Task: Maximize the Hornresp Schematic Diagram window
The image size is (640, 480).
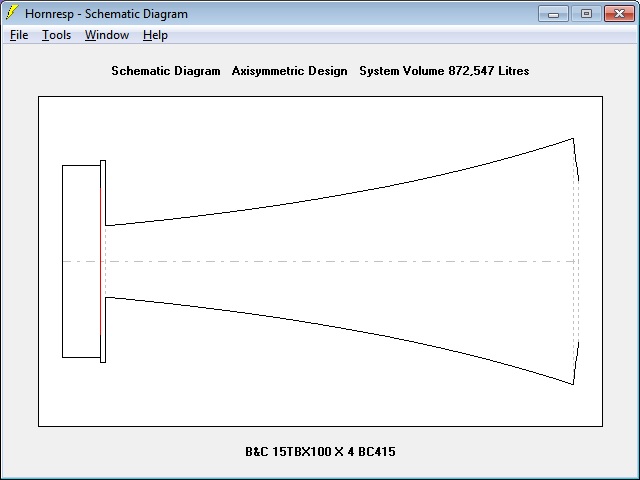Action: pyautogui.click(x=586, y=13)
